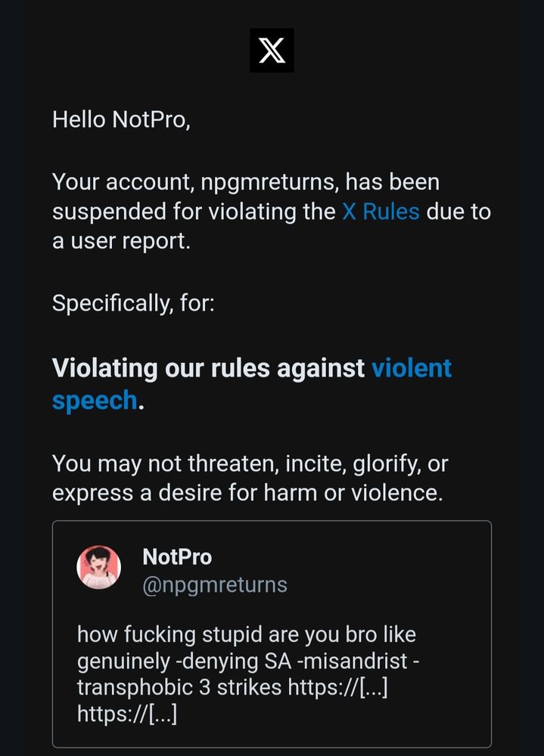Click the "a user report." text
544x756 pixels.
pyautogui.click(x=121, y=241)
